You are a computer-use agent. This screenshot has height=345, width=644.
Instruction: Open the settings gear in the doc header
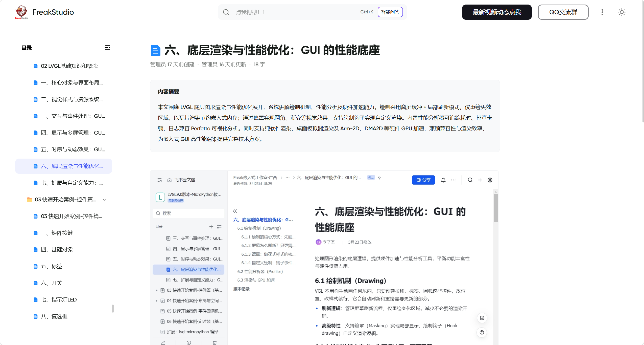(x=490, y=180)
